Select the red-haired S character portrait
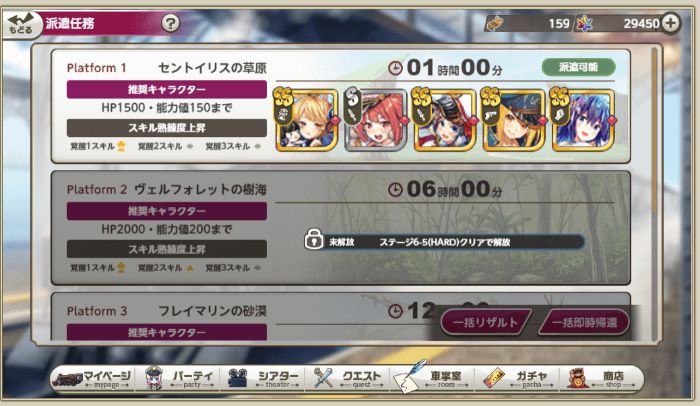The image size is (700, 406). [376, 119]
